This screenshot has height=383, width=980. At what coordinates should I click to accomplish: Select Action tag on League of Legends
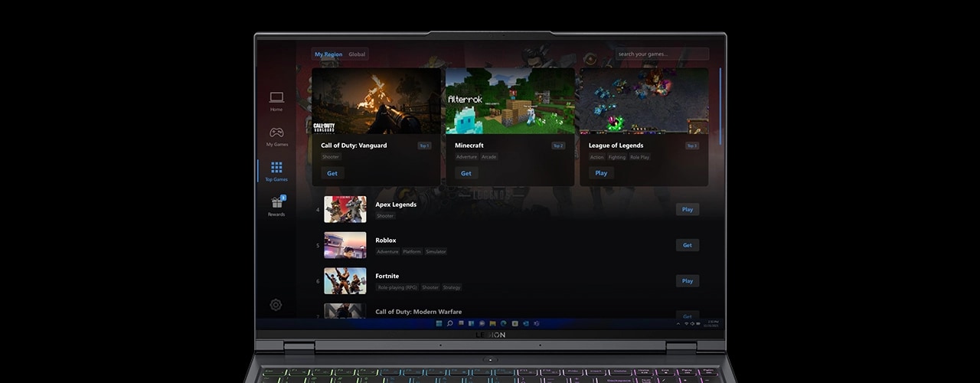click(x=597, y=157)
